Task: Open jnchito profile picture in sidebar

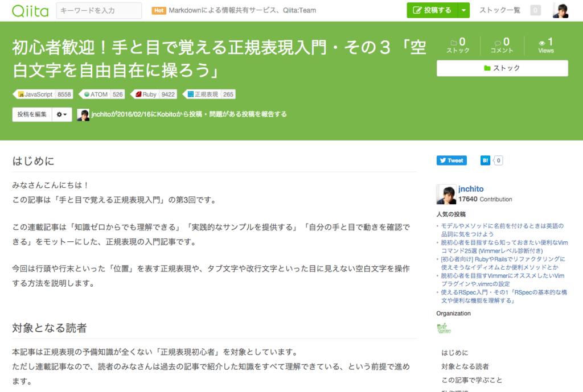Action: point(446,194)
